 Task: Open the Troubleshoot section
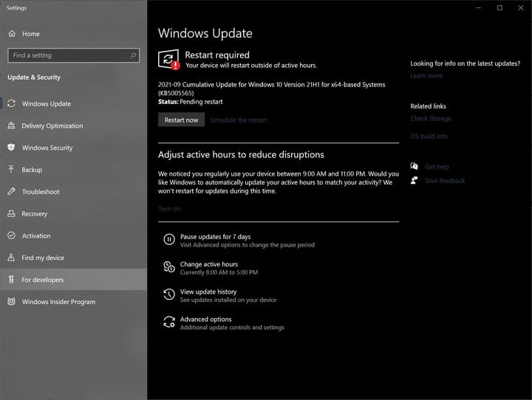(x=74, y=192)
